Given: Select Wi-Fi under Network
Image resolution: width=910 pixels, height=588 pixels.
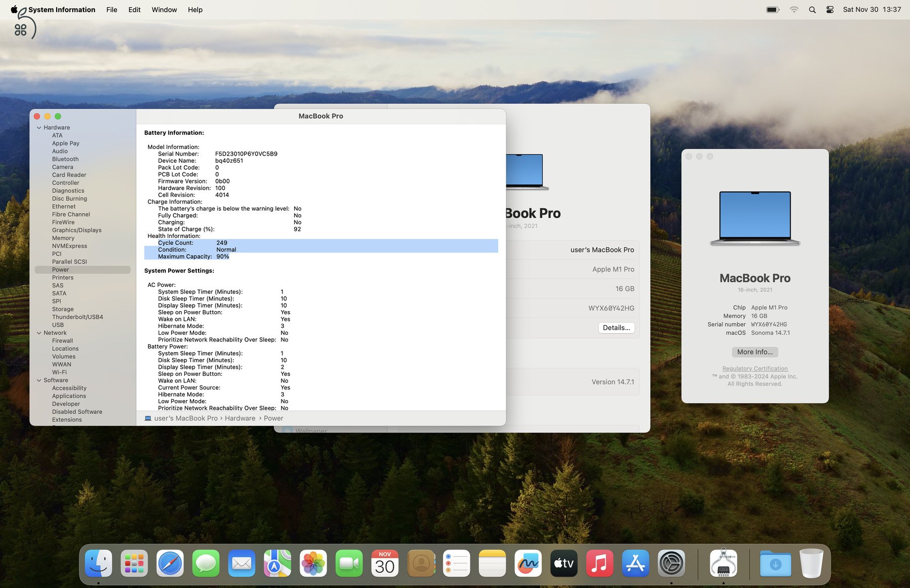Looking at the screenshot, I should point(59,372).
